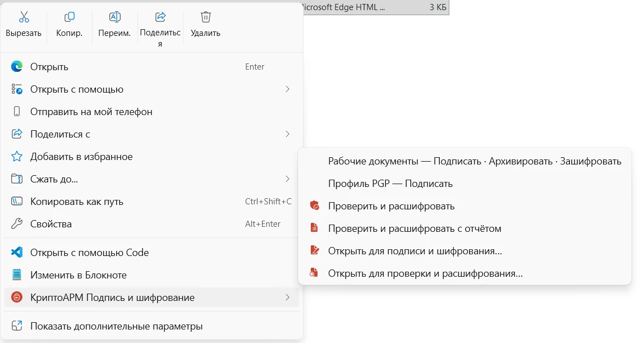Click the Edge icon beside Открыть
Image resolution: width=644 pixels, height=343 pixels.
pyautogui.click(x=17, y=67)
